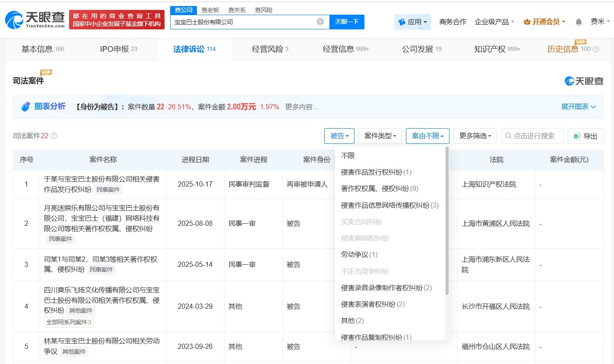Screen dimensions: 614x364
Task: Open the 商务合作 link
Action: [453, 21]
